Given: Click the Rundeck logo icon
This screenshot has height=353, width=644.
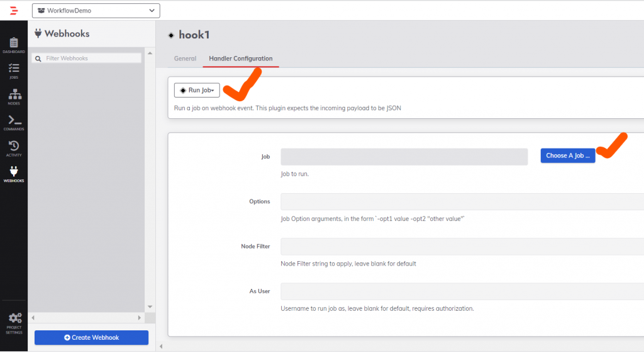Looking at the screenshot, I should pyautogui.click(x=13, y=10).
